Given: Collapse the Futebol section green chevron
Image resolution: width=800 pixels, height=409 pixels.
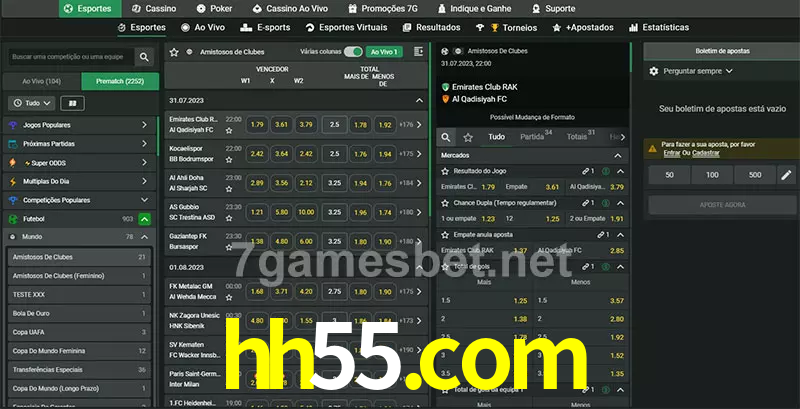Looking at the screenshot, I should pyautogui.click(x=144, y=219).
